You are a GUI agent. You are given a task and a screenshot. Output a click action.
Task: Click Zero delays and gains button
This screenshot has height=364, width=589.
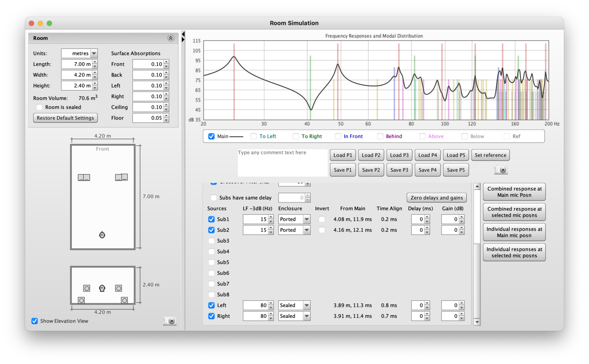437,198
